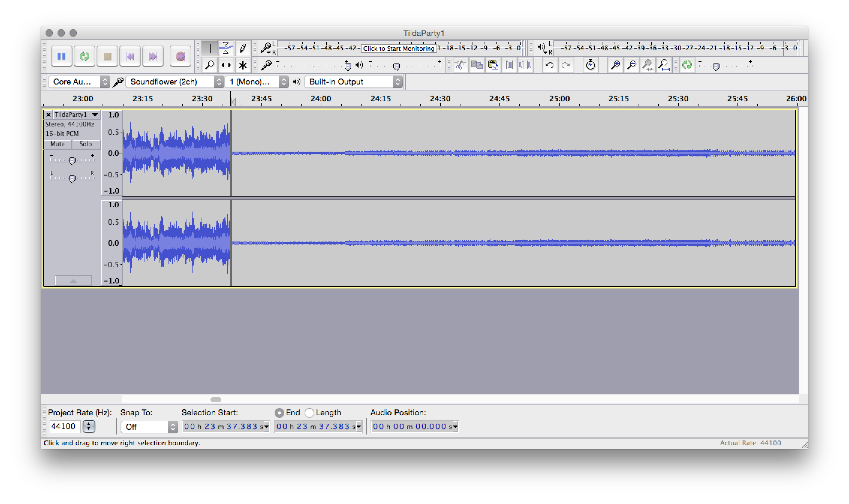Image resolution: width=849 pixels, height=504 pixels.
Task: Select the Draw pencil tool
Action: point(243,48)
